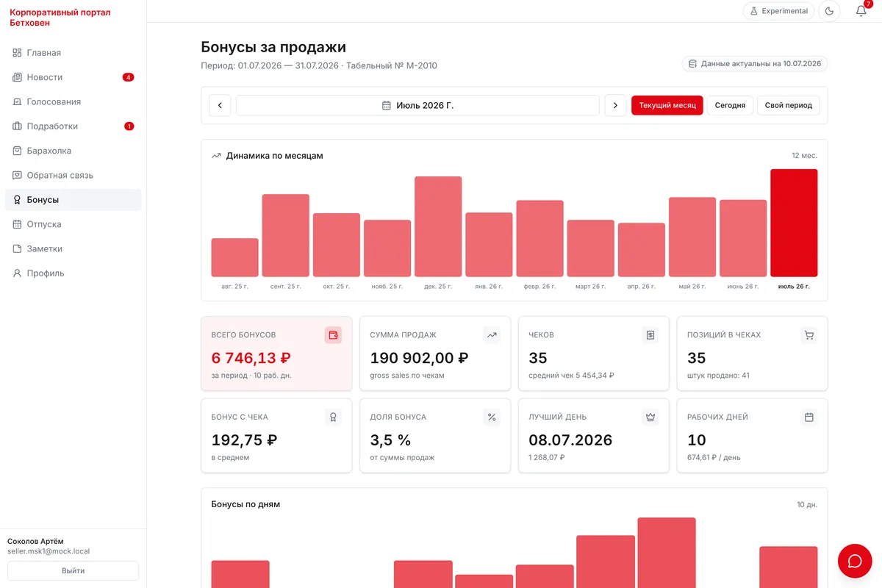This screenshot has width=882, height=588.
Task: Click the receipt icon in Чеков card
Action: pos(650,335)
